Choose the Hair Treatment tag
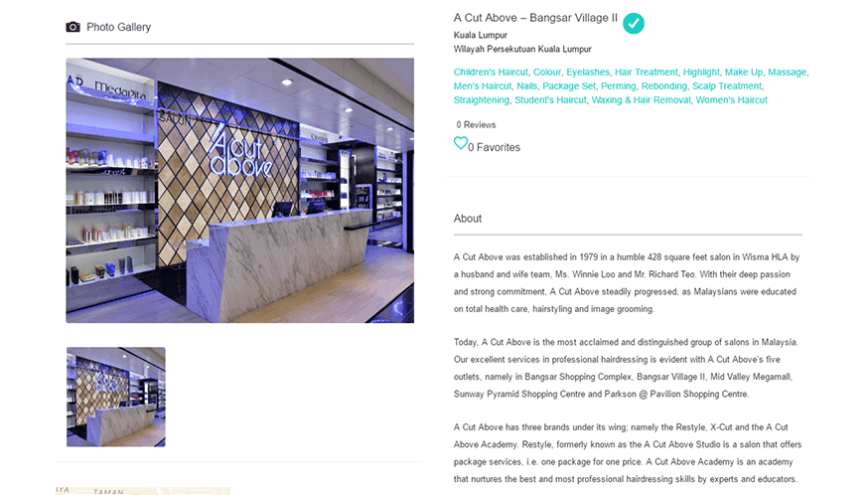Screen dimensions: 868x495 tap(646, 72)
